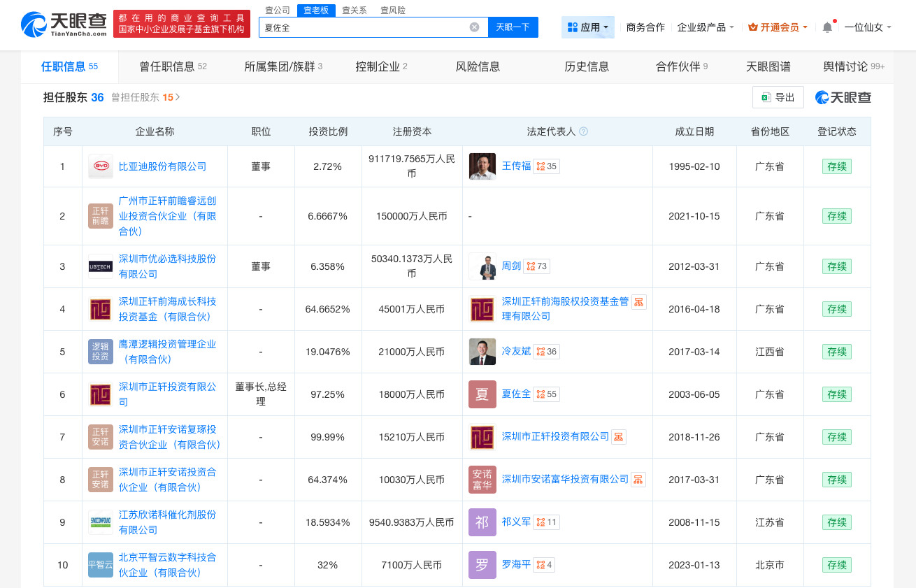Select the 查公司 search mode

(278, 10)
